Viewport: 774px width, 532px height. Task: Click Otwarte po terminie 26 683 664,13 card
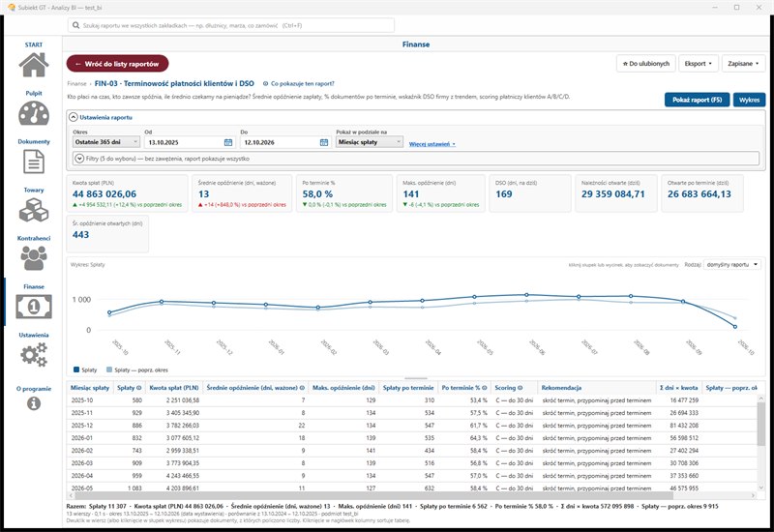tap(702, 193)
